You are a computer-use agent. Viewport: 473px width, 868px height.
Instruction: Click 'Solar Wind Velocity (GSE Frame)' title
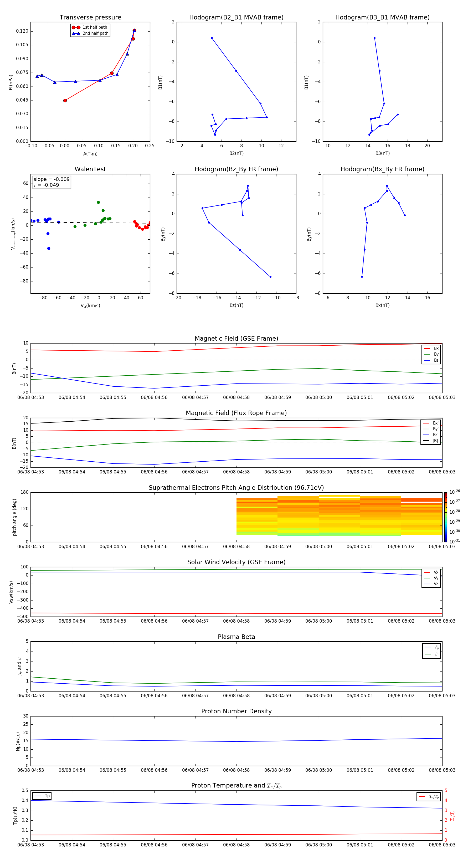click(236, 562)
